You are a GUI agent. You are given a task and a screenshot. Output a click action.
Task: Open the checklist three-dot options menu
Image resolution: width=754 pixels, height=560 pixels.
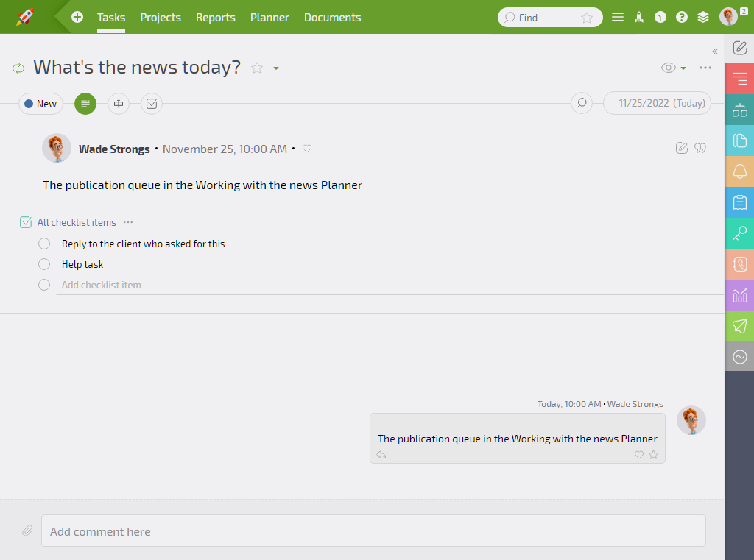[x=128, y=222]
